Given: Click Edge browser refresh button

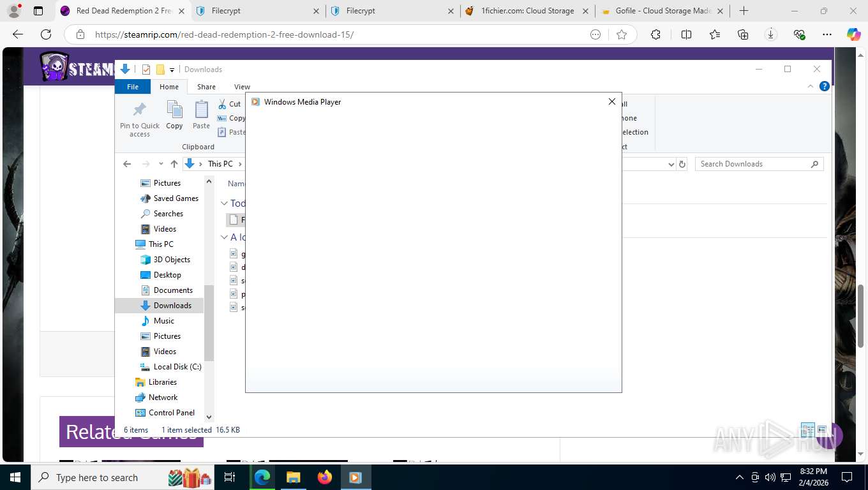Looking at the screenshot, I should 46,34.
